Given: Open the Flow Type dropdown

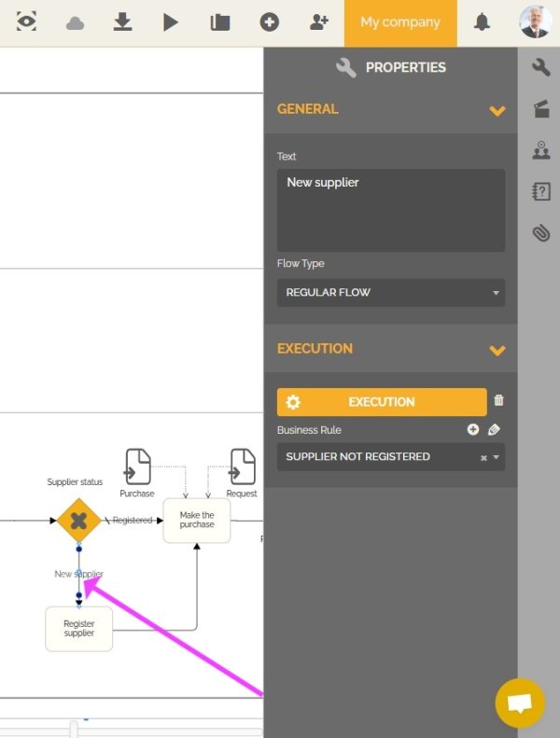Looking at the screenshot, I should click(390, 292).
